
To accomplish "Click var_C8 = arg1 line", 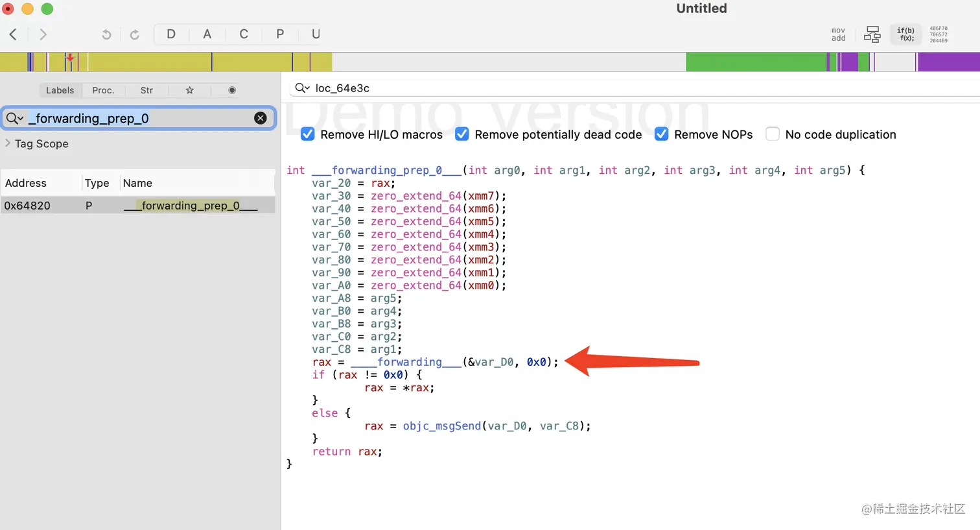I will [x=356, y=350].
